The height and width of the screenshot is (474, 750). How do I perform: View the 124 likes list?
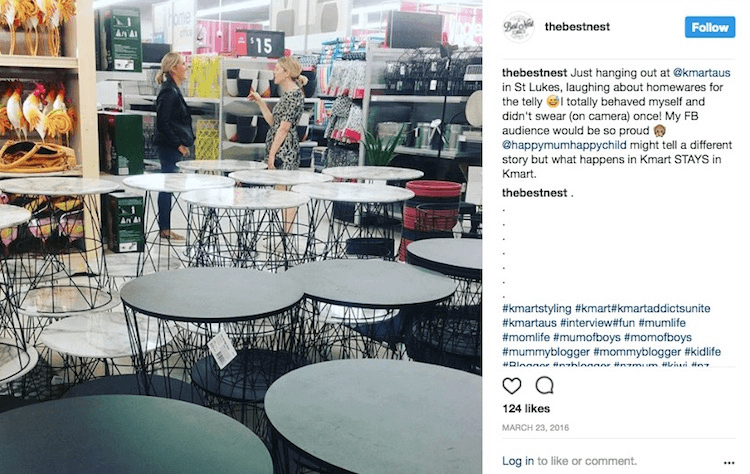pyautogui.click(x=526, y=408)
